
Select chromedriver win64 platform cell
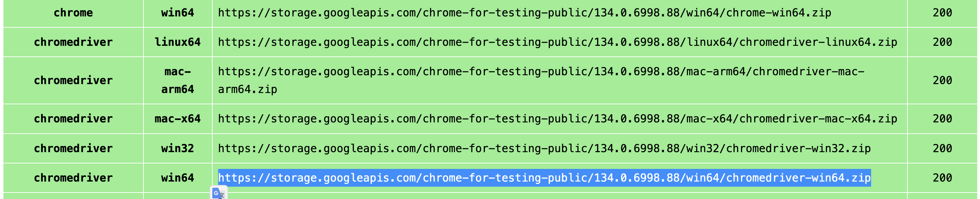[x=178, y=178]
